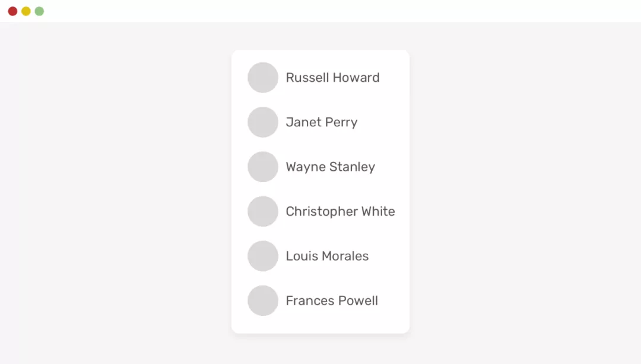This screenshot has width=641, height=364.
Task: Close the window with the red button
Action: [x=12, y=11]
